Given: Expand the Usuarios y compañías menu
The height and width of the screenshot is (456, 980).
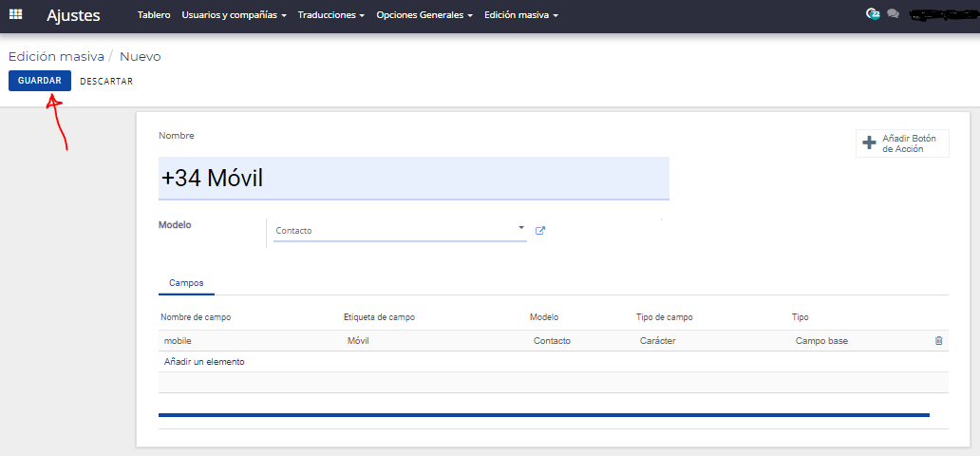Looking at the screenshot, I should 234,15.
